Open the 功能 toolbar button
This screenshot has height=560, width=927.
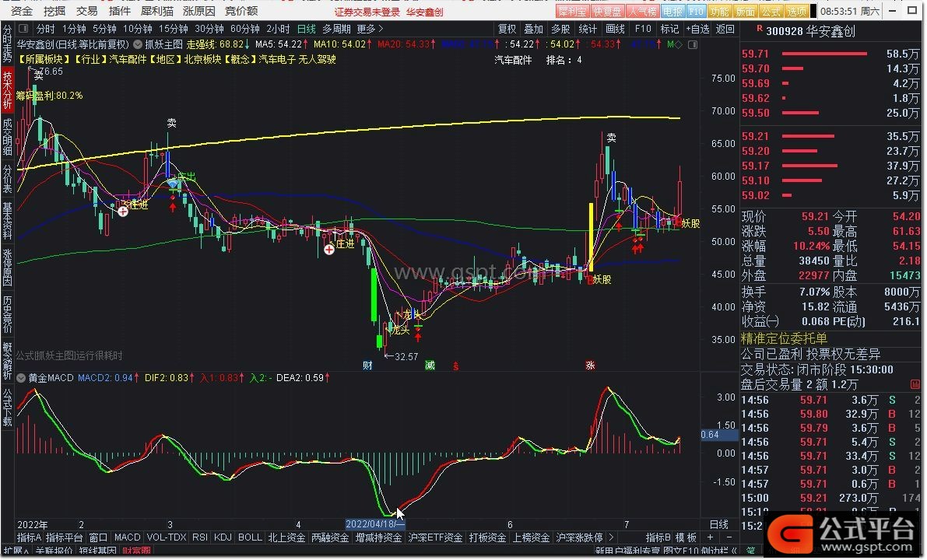pyautogui.click(x=719, y=11)
